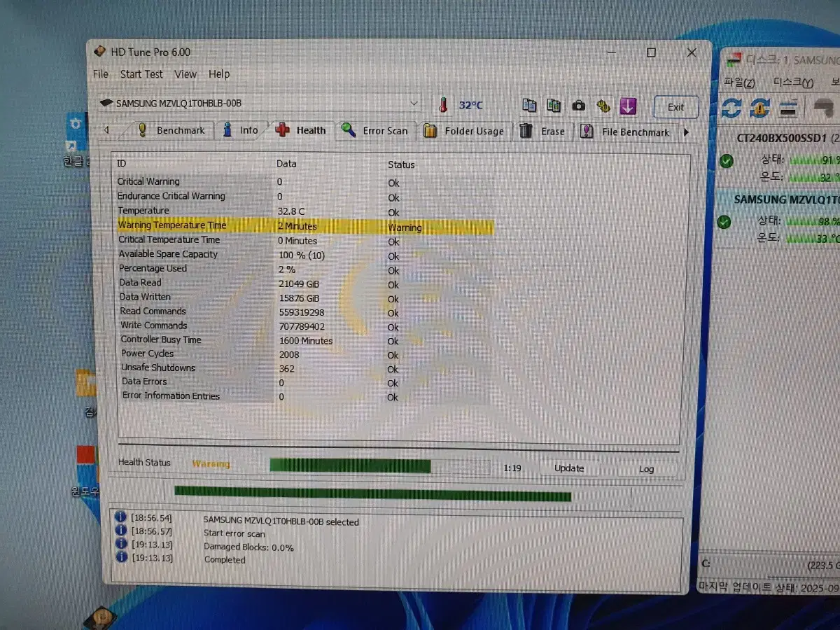Select the SAMSUNG MZVLQ1T0 disk entry in side window
Image resolution: width=840 pixels, height=630 pixels.
(x=778, y=219)
